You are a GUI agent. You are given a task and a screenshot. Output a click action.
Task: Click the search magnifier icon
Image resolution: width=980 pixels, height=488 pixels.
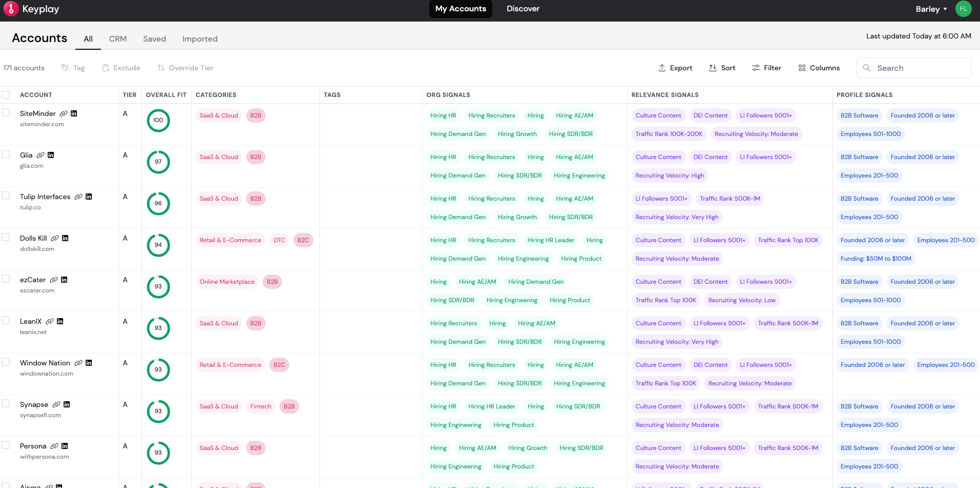[867, 68]
